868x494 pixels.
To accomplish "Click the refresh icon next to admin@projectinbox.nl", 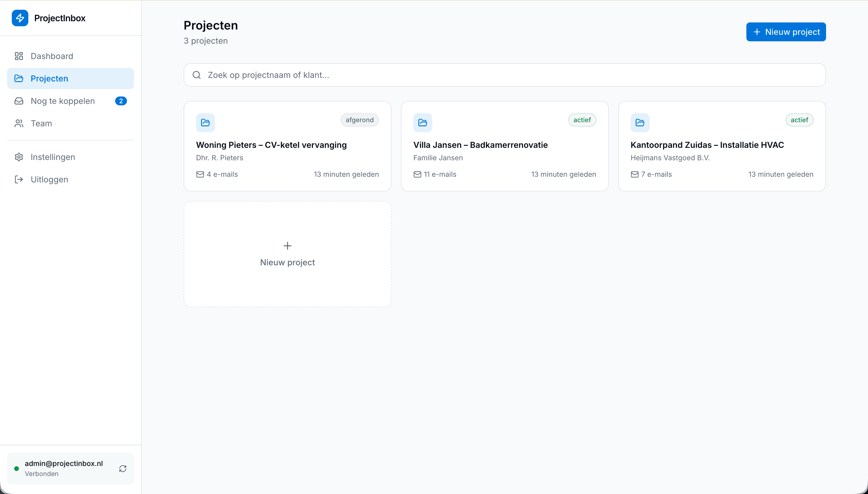I will [x=123, y=469].
